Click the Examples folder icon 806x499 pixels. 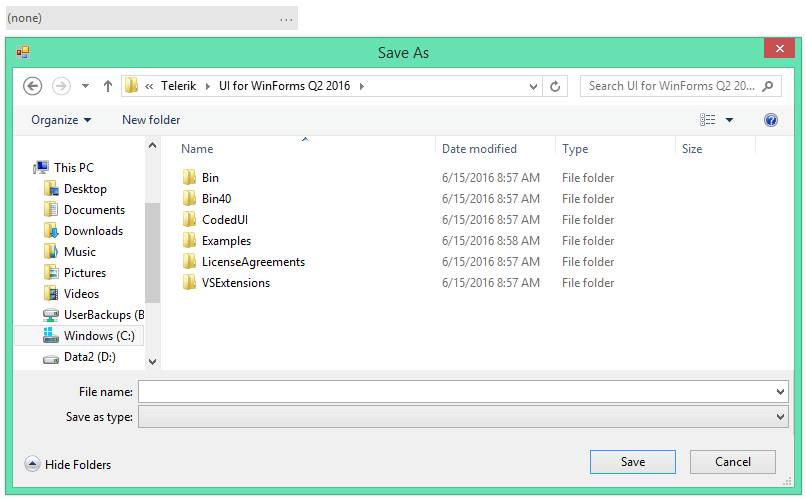click(189, 241)
